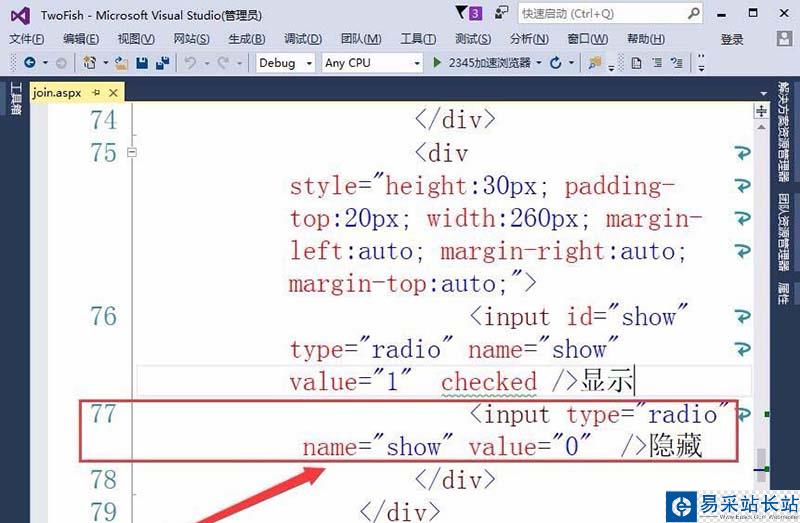Open the 工具箱 toolbox side panel
800x523 pixels.
(x=16, y=98)
